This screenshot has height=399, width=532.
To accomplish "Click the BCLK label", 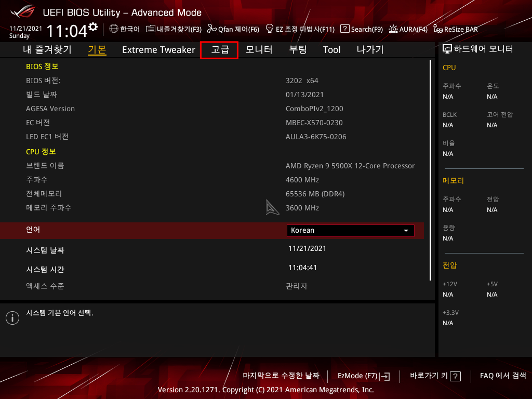I will 449,115.
